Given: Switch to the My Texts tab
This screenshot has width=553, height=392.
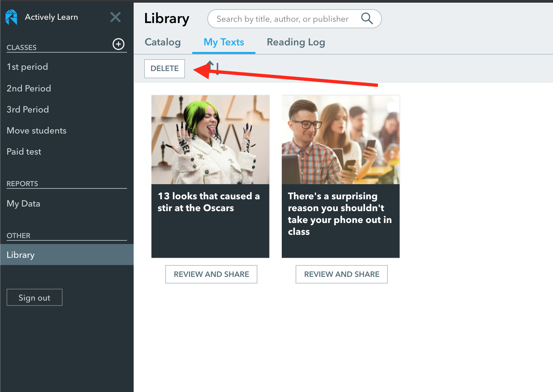Looking at the screenshot, I should coord(224,42).
